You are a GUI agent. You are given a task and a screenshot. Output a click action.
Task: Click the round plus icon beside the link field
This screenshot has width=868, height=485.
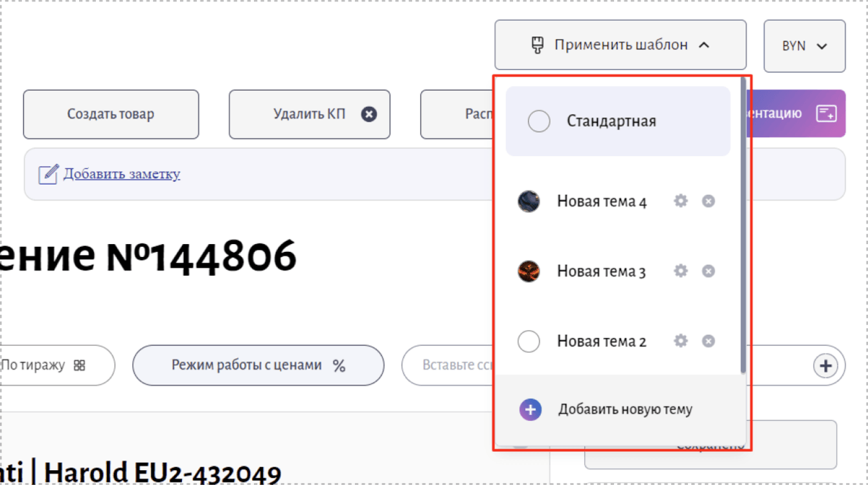pos(825,365)
